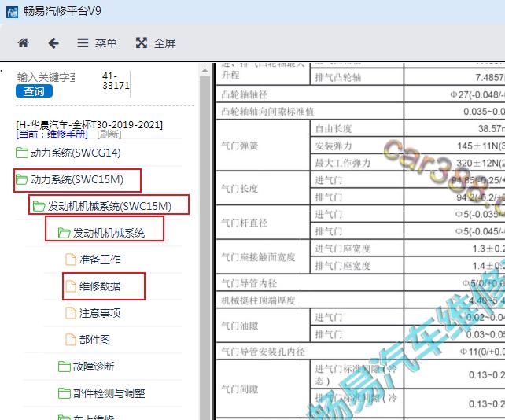Select the 气门导管安装孔内径 cell
Viewport: 505px width, 420px height.
pos(310,352)
